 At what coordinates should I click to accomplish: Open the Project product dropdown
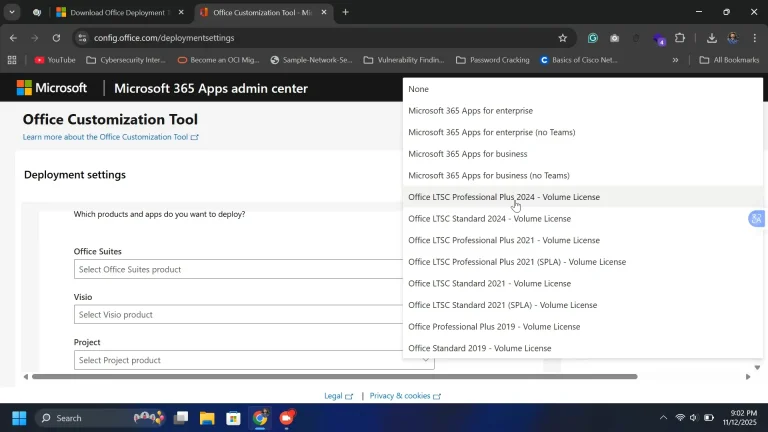tap(254, 360)
